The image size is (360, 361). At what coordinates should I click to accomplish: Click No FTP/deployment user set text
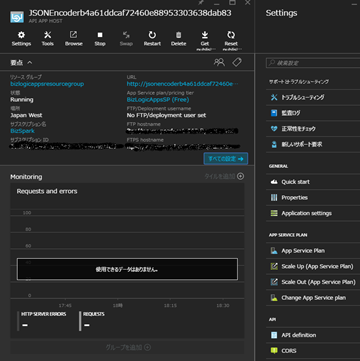[x=166, y=115]
